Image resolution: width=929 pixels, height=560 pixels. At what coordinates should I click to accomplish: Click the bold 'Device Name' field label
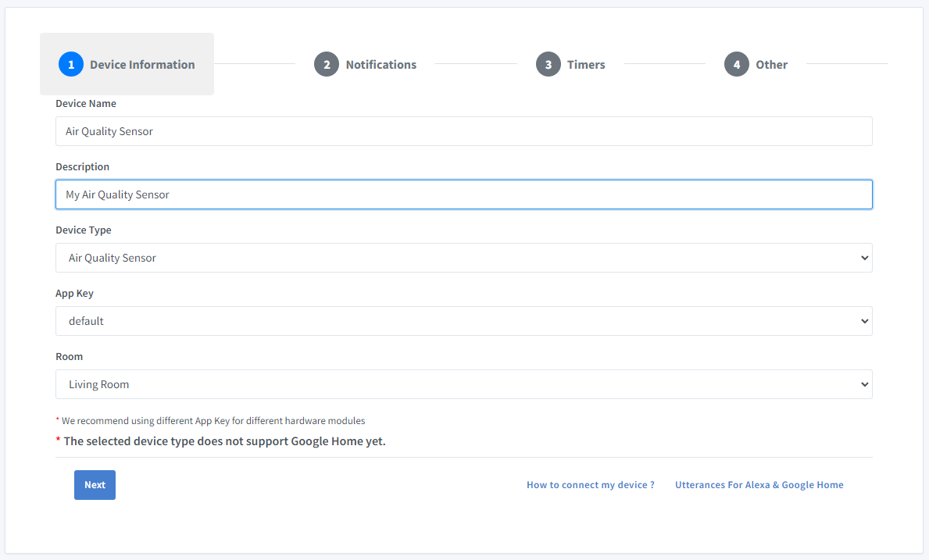point(86,103)
